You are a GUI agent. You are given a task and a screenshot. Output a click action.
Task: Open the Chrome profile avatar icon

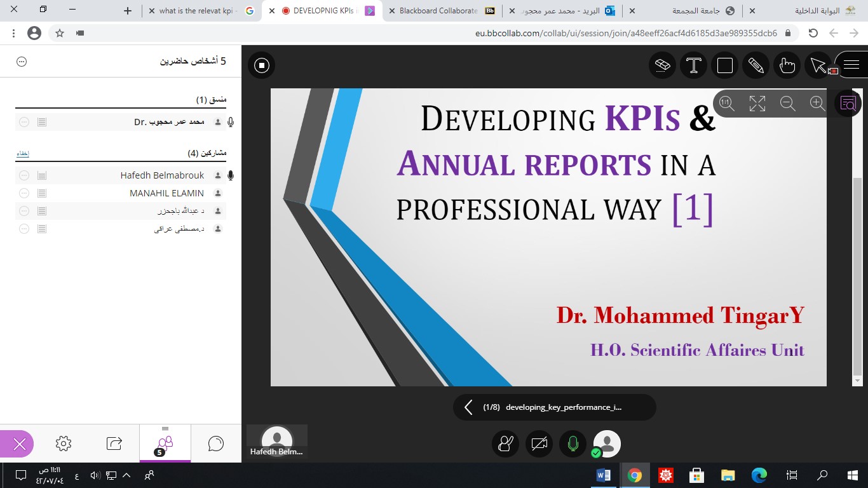point(34,33)
